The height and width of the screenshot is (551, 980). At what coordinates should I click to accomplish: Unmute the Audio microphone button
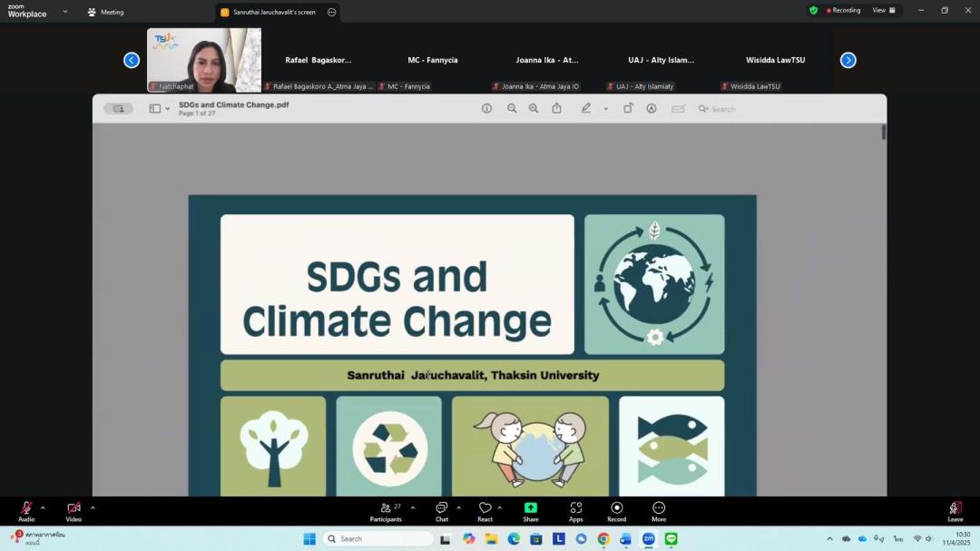[26, 508]
